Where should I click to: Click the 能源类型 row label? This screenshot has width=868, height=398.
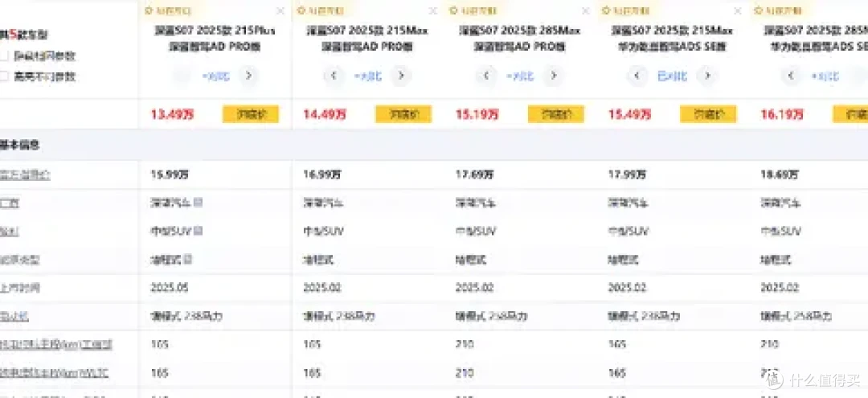tap(20, 259)
